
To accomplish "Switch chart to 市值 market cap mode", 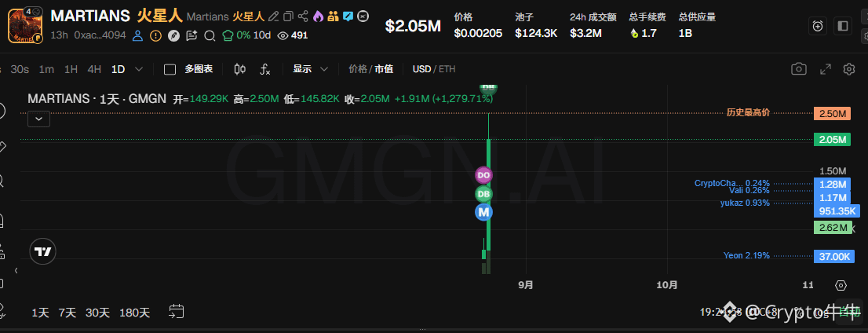I will pos(384,69).
